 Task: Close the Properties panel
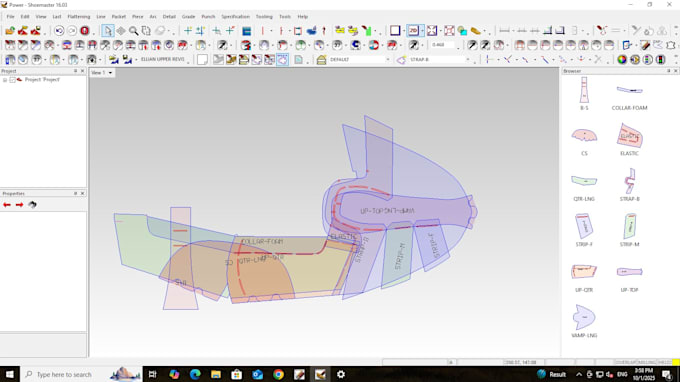pos(82,193)
